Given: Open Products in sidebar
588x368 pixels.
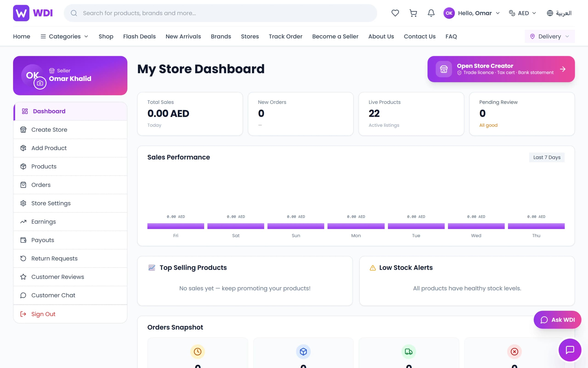Looking at the screenshot, I should point(70,167).
